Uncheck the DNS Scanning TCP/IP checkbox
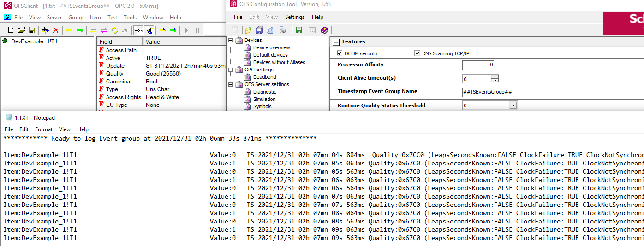644x246 pixels. pyautogui.click(x=417, y=53)
